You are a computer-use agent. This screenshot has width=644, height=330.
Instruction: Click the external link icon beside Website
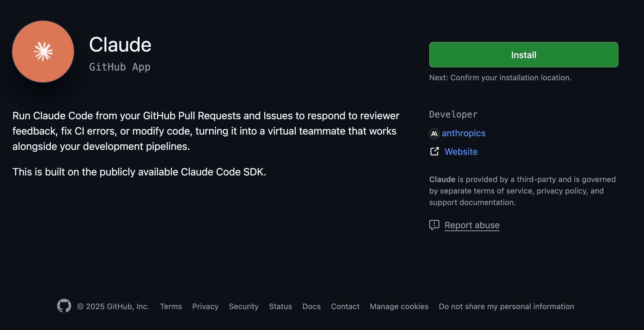click(435, 151)
